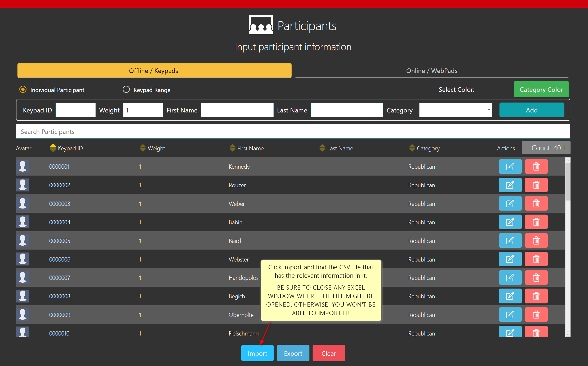Delete participant Webster using trash icon
The height and width of the screenshot is (366, 588).
(536, 259)
